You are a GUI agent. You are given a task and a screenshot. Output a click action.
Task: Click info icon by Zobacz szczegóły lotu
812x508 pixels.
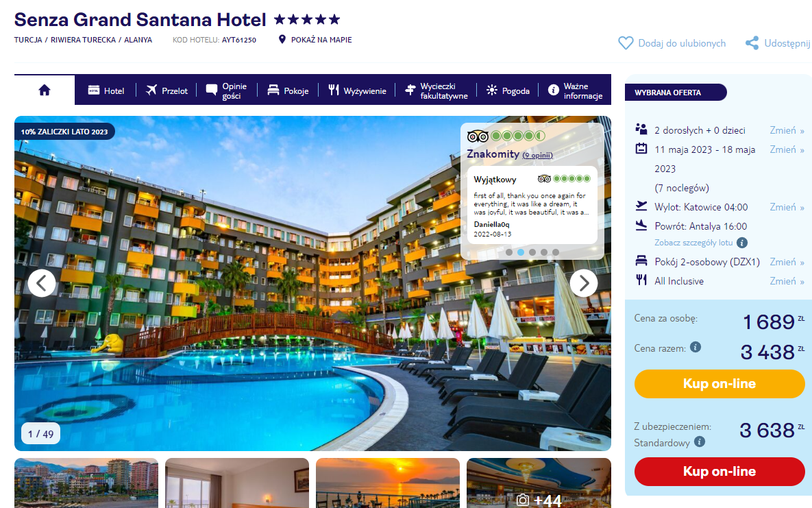[742, 243]
